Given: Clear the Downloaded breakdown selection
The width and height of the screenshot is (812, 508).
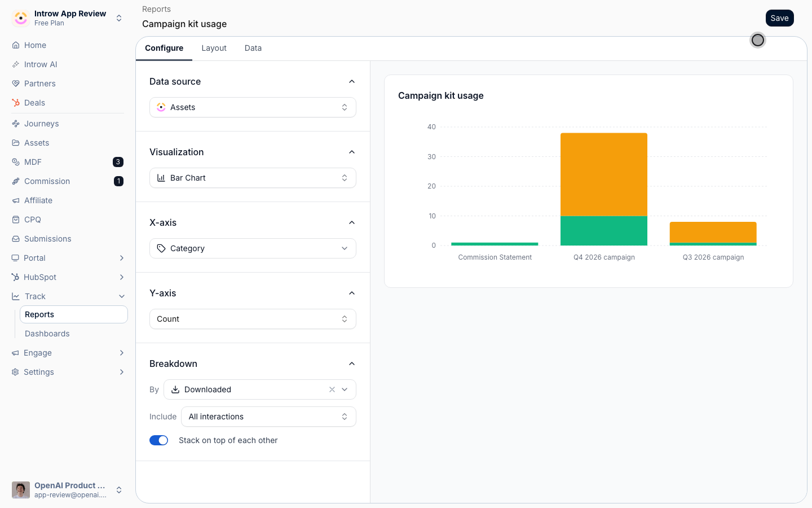Looking at the screenshot, I should [x=332, y=389].
